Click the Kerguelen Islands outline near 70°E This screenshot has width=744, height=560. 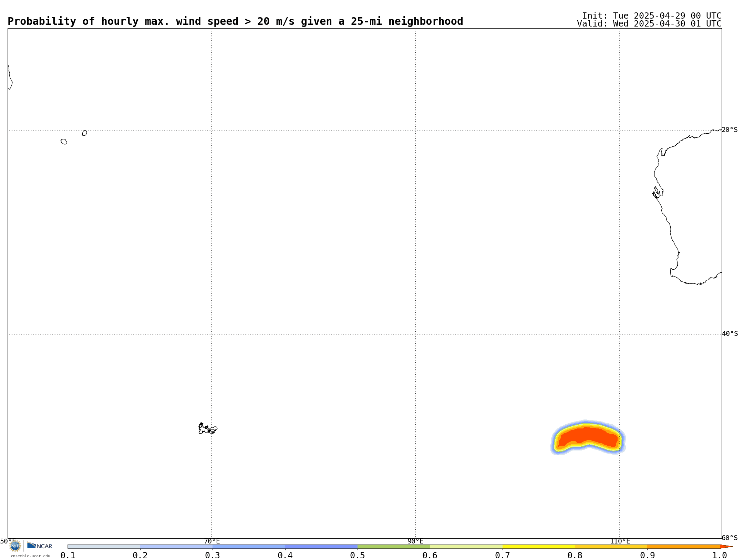[x=208, y=428]
